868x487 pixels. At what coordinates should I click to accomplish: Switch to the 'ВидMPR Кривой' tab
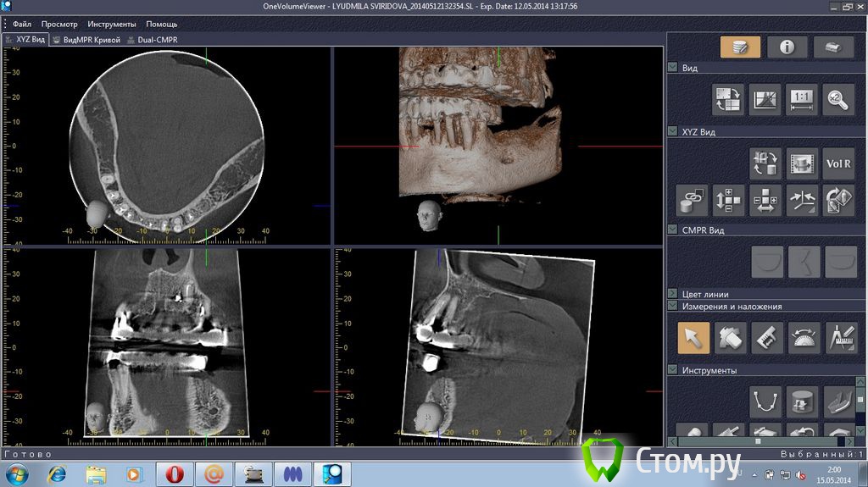tap(86, 40)
